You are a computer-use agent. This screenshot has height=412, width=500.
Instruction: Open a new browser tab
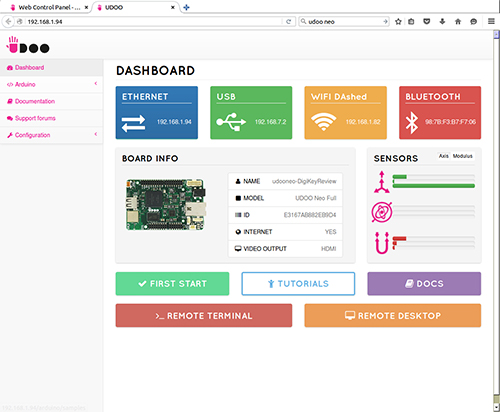click(186, 7)
